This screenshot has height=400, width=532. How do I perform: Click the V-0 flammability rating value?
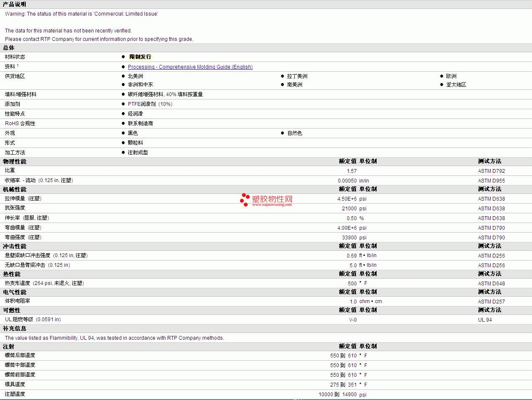353,320
